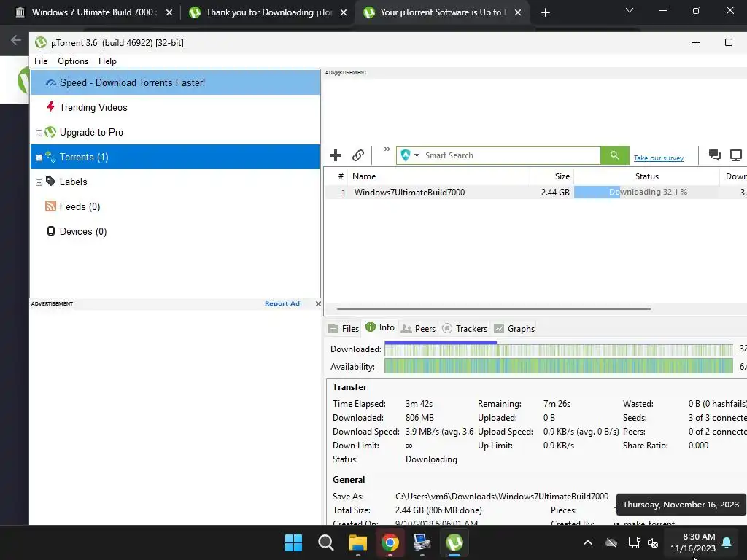Open the File menu
The width and height of the screenshot is (747, 560).
coord(41,61)
